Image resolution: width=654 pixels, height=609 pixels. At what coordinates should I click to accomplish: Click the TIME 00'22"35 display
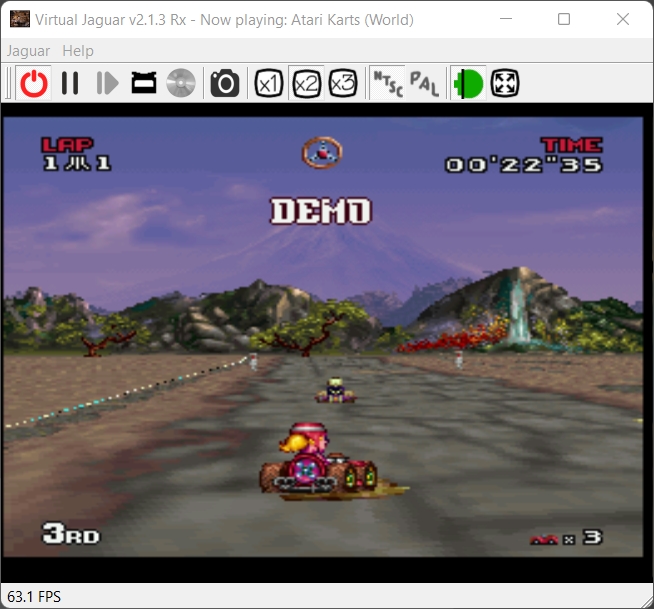(524, 155)
